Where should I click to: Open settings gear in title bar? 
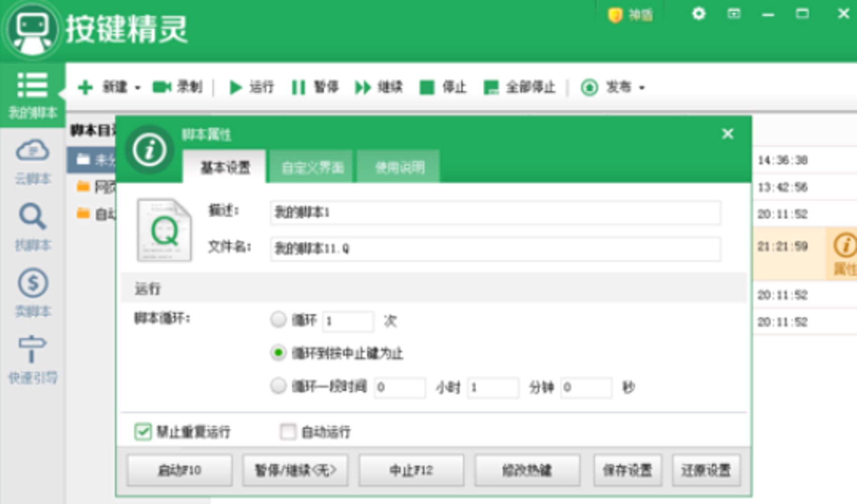pos(699,14)
